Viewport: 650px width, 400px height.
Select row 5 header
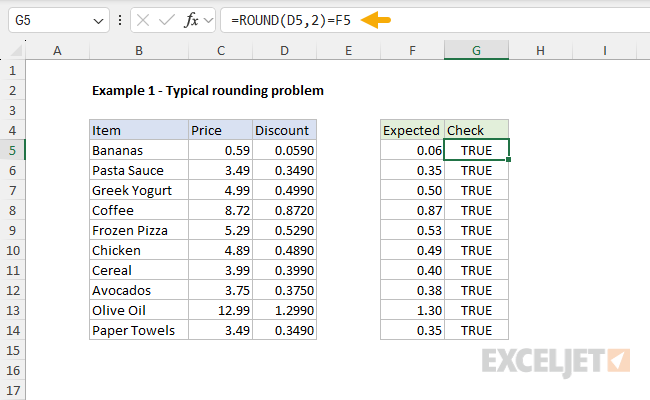coord(12,150)
